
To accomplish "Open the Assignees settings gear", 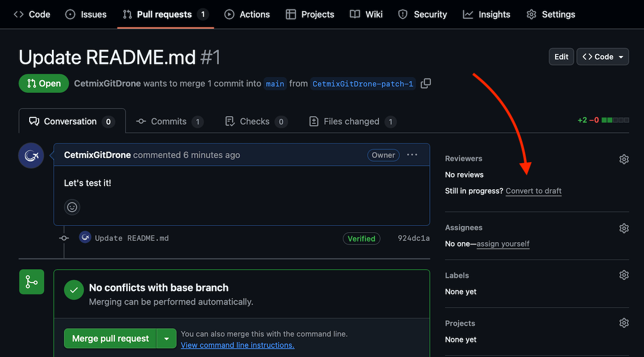I will pyautogui.click(x=624, y=228).
